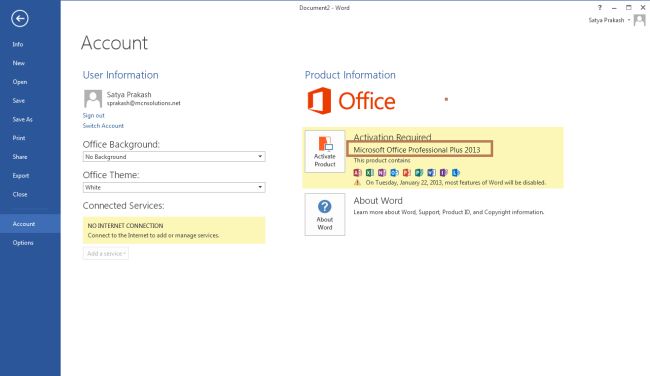Click the 'Learn more about Word' description
The width and height of the screenshot is (650, 376).
[449, 212]
